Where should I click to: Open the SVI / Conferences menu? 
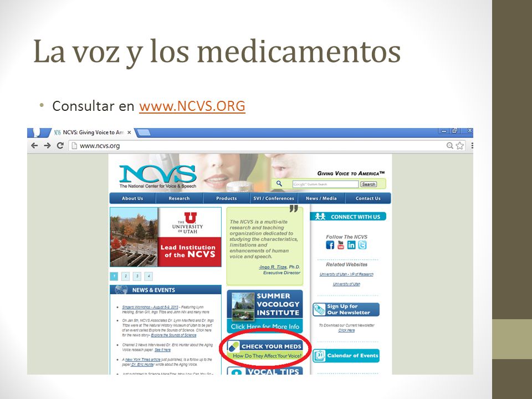[x=274, y=198]
